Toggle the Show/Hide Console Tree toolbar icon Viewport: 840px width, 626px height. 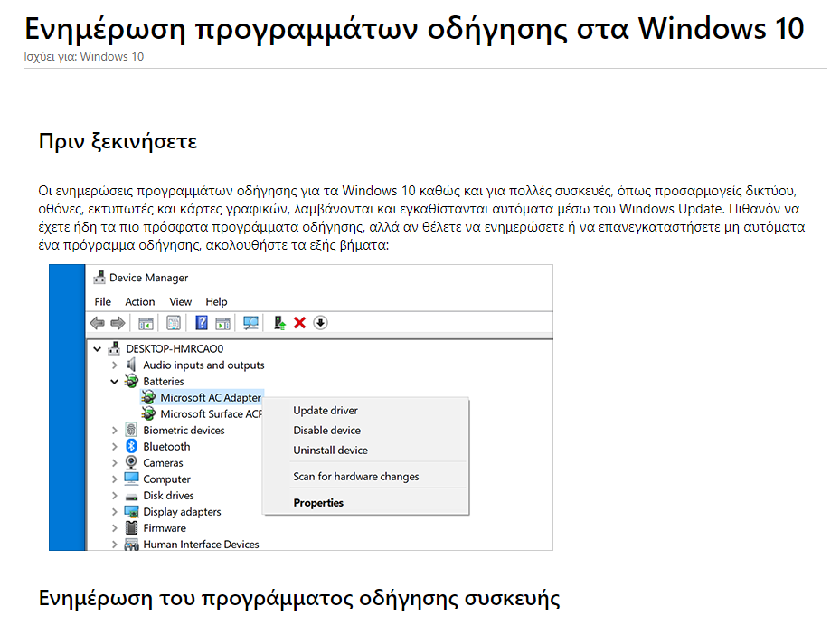(x=146, y=323)
